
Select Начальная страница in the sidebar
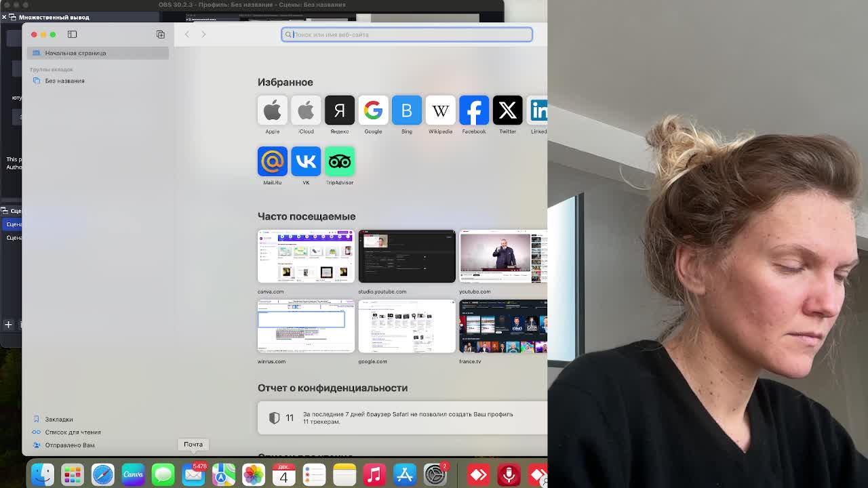(98, 53)
